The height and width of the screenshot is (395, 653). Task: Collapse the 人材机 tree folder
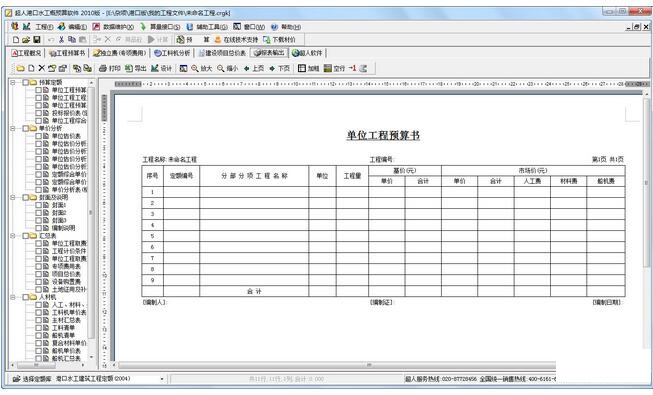[13, 297]
